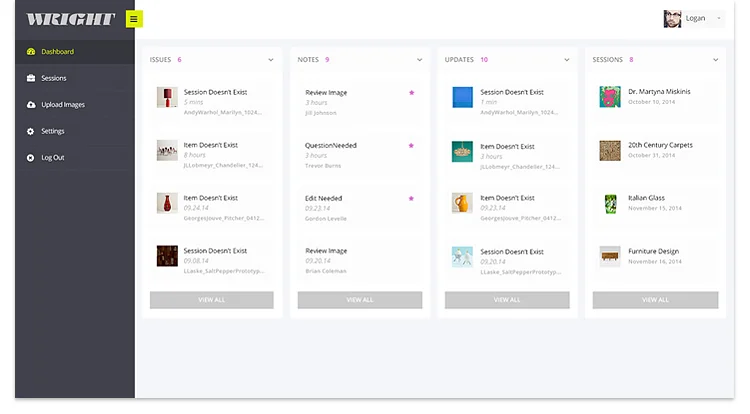
Task: Open Dr. Martyna Miskinis session thumbnail
Action: (610, 97)
